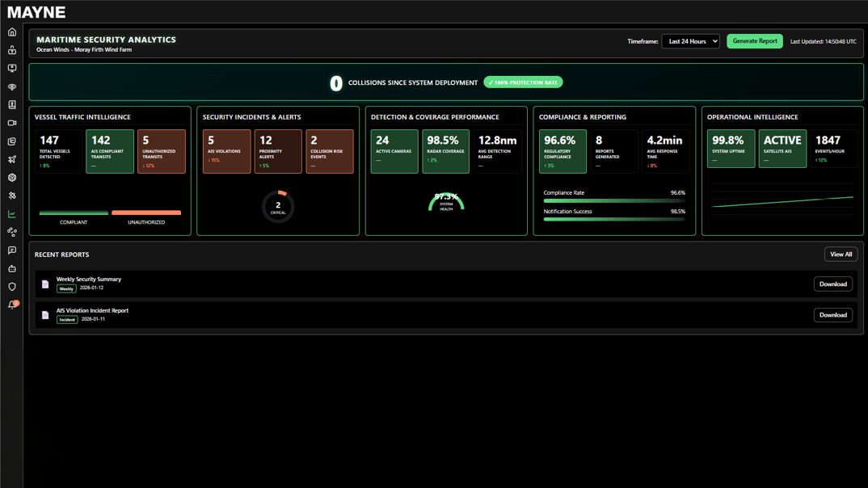868x488 pixels.
Task: Click the radar surveillance icon in sidebar
Action: (x=11, y=86)
